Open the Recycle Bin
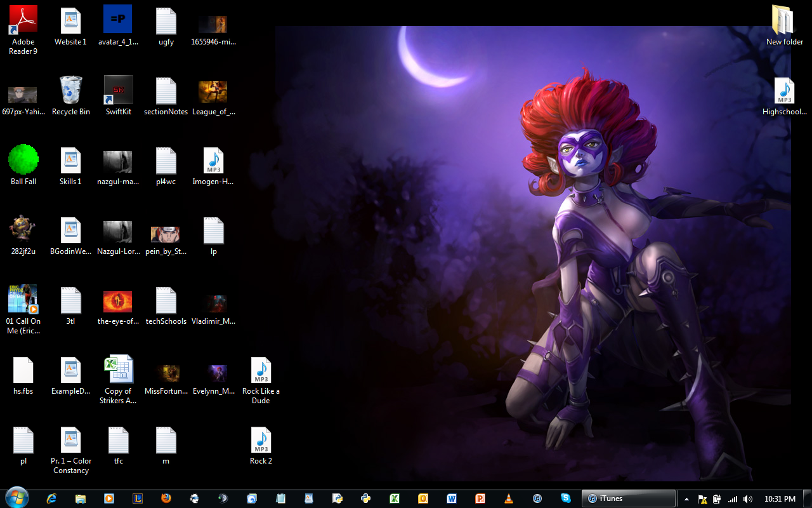Screen dimensions: 812x508 click(70, 90)
